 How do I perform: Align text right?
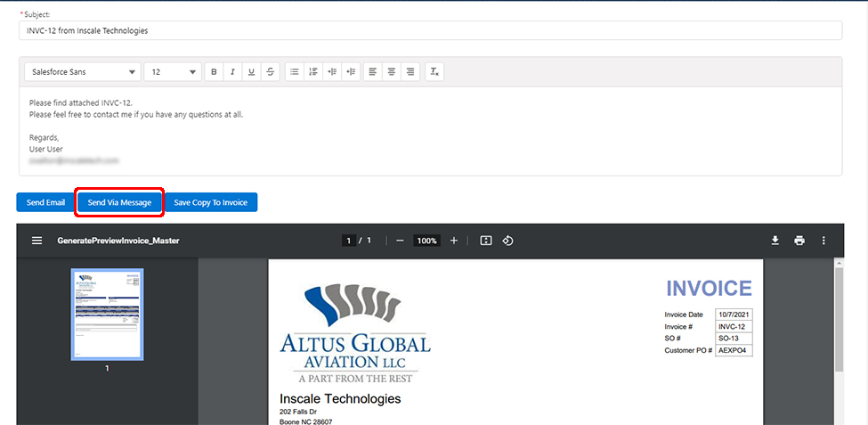pyautogui.click(x=410, y=72)
